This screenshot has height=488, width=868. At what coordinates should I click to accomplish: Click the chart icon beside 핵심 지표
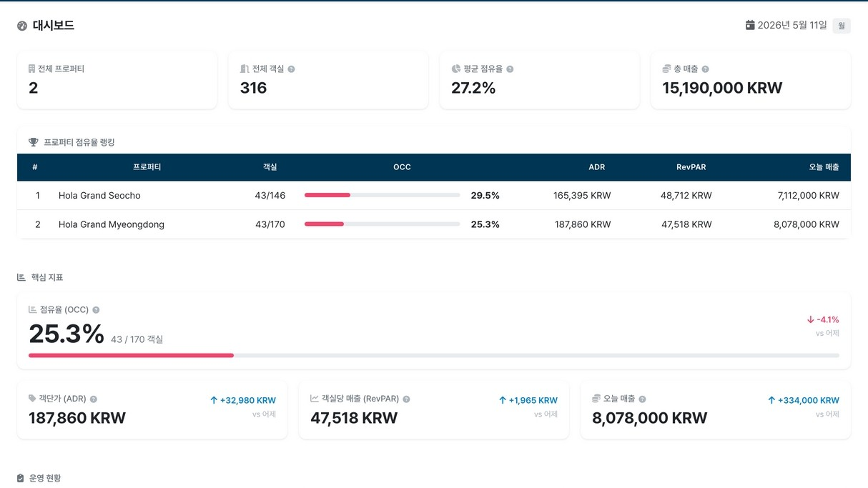[21, 277]
